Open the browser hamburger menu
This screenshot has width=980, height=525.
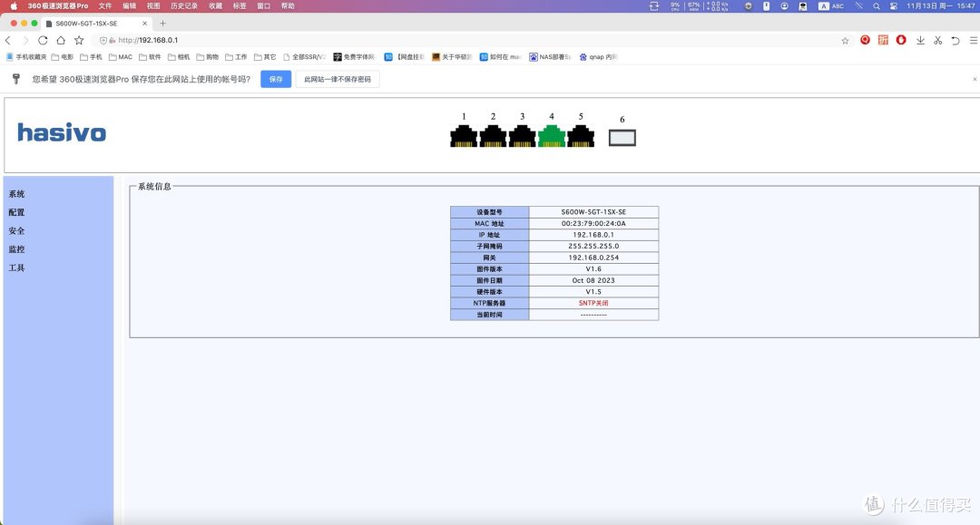973,40
